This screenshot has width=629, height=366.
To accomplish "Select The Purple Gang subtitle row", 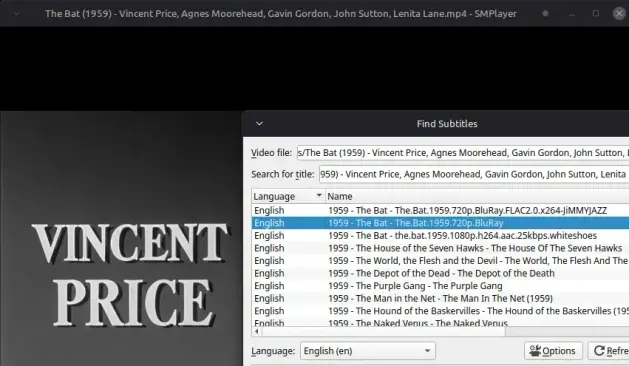I will 440,286.
